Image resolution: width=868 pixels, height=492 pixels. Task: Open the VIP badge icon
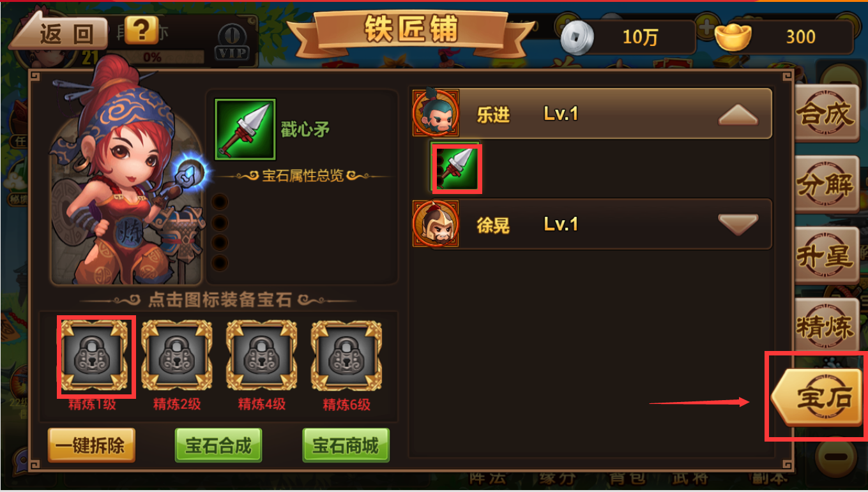coord(232,43)
